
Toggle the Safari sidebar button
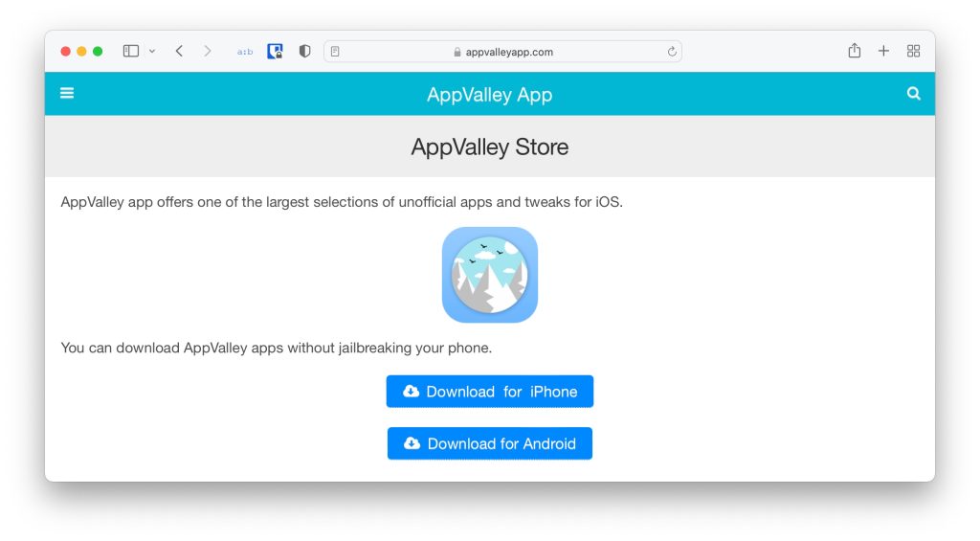(x=130, y=52)
